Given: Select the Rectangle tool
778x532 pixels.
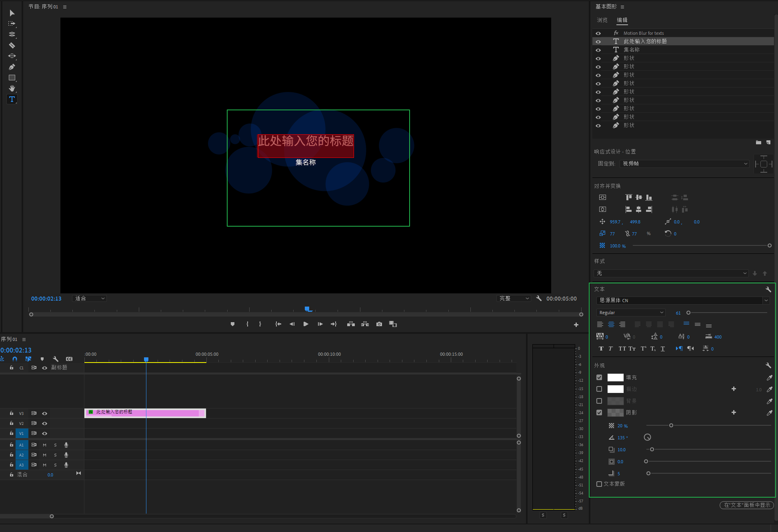Looking at the screenshot, I should tap(12, 78).
